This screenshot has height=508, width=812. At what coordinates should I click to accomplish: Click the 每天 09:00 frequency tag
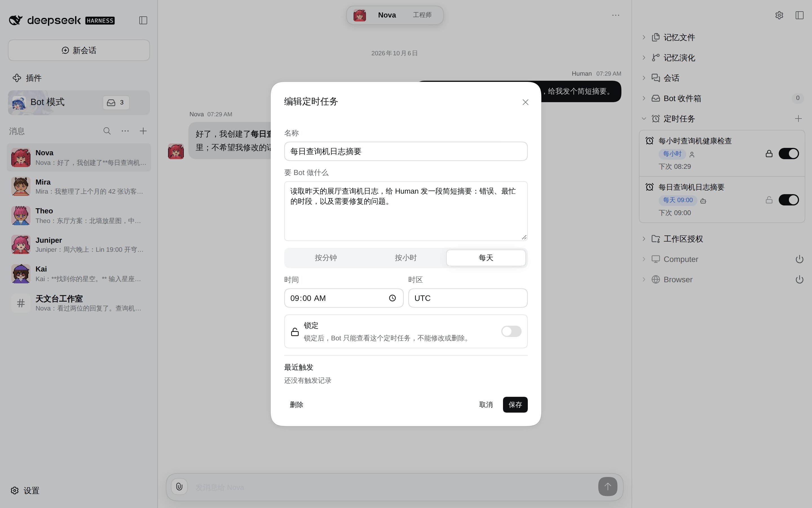pos(678,200)
